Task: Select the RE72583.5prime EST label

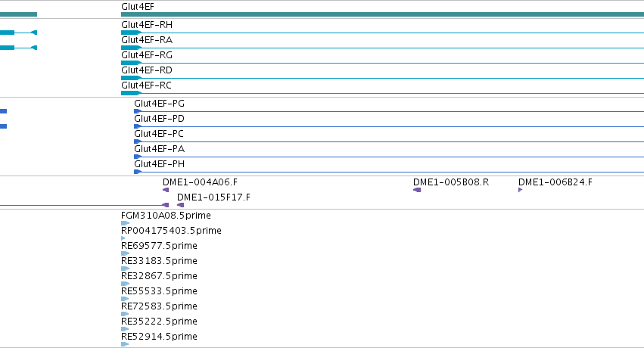Action: [x=160, y=306]
